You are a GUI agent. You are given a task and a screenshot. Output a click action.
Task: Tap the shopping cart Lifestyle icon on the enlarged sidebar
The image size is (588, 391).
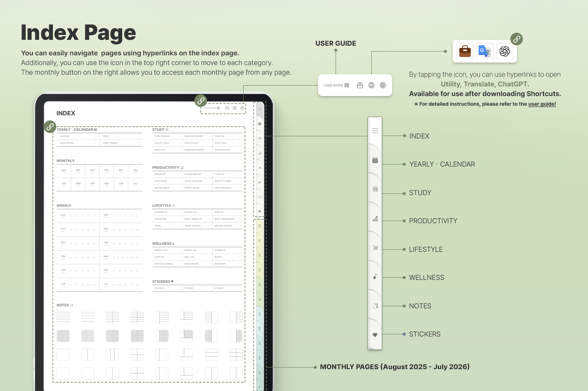point(375,248)
